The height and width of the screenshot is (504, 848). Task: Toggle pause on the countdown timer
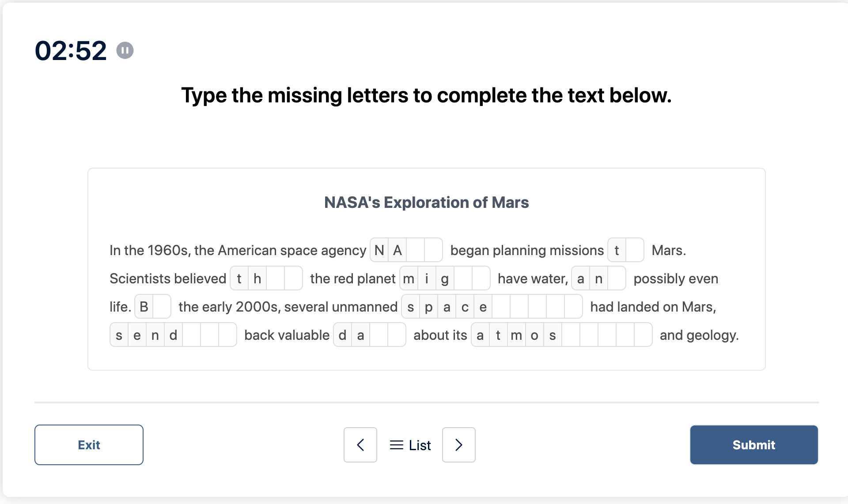[125, 50]
